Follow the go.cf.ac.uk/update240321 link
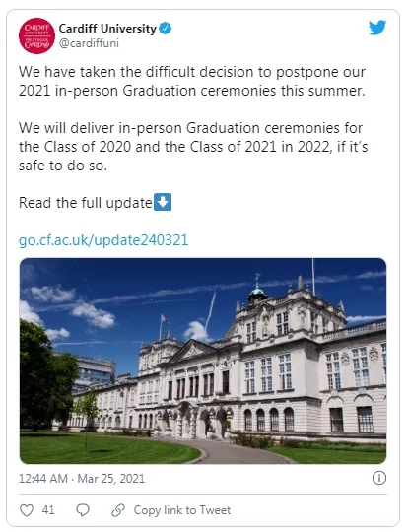This screenshot has height=532, width=408. (103, 240)
